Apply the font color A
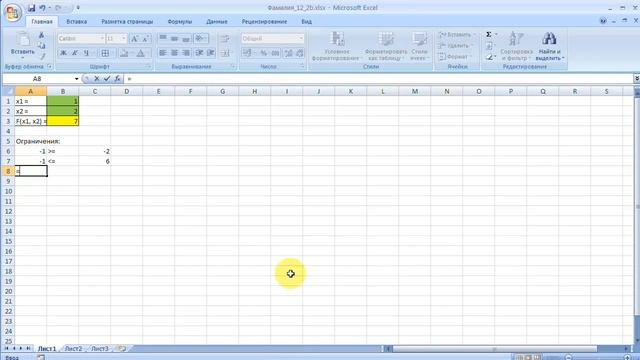The width and height of the screenshot is (640, 360). [140, 53]
